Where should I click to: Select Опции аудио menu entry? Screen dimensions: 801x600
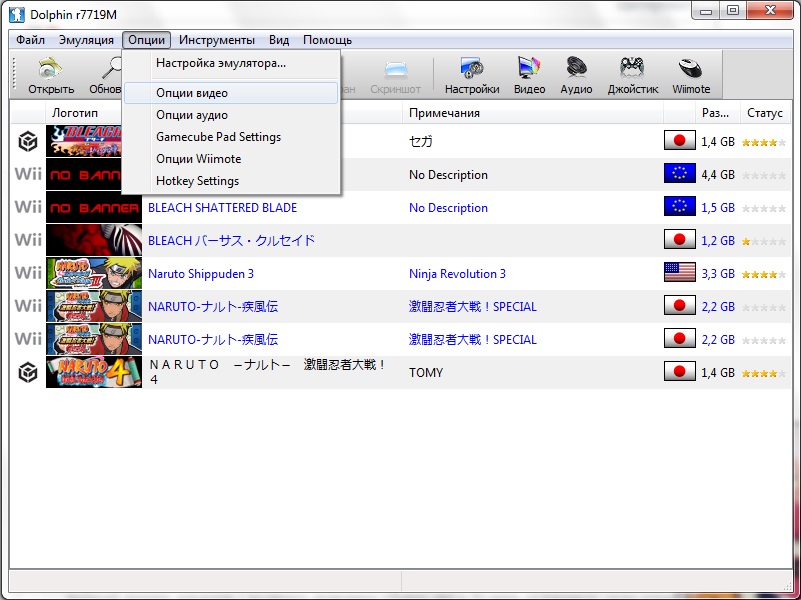click(x=231, y=115)
